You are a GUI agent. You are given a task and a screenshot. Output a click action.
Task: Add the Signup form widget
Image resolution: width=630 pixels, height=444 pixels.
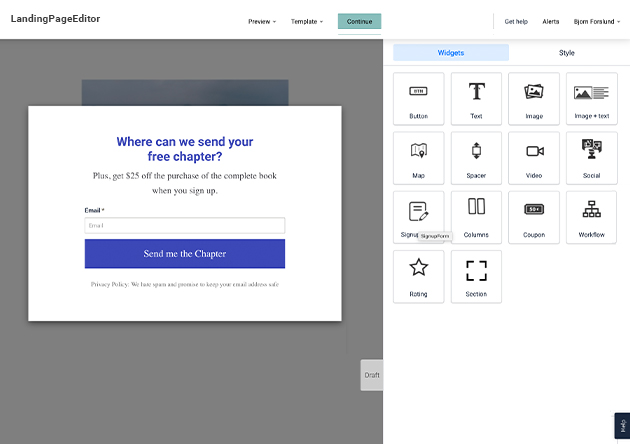coord(418,217)
